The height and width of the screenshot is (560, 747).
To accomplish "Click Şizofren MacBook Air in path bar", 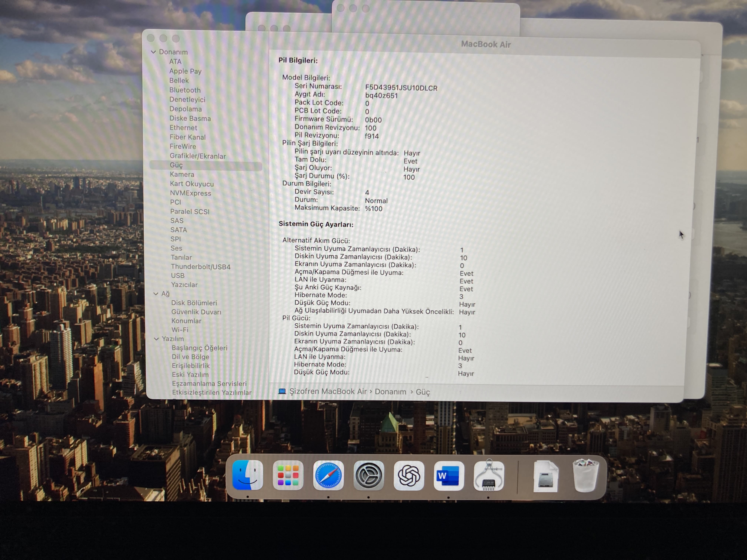I will [328, 391].
